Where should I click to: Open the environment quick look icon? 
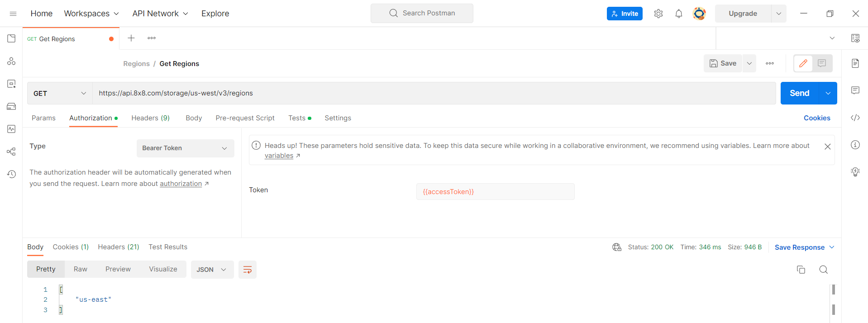tap(855, 38)
